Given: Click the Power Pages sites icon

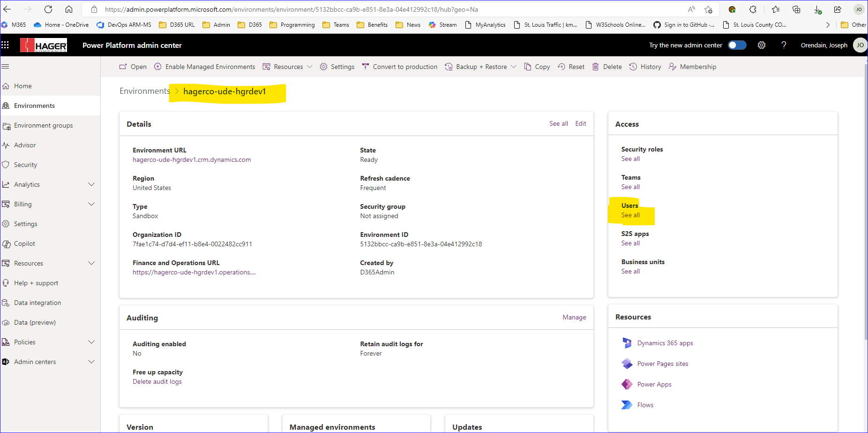Looking at the screenshot, I should (627, 364).
